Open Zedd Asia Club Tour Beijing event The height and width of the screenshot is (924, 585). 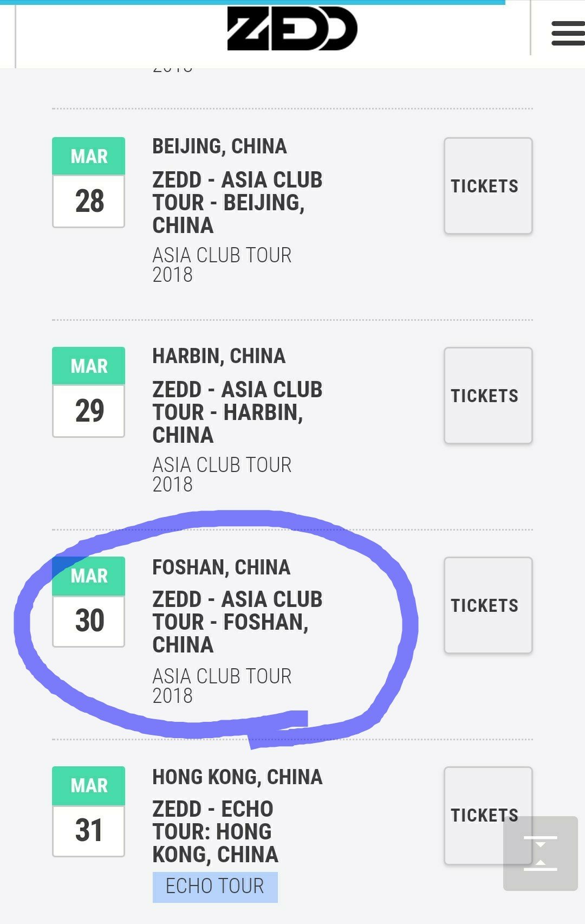point(237,203)
